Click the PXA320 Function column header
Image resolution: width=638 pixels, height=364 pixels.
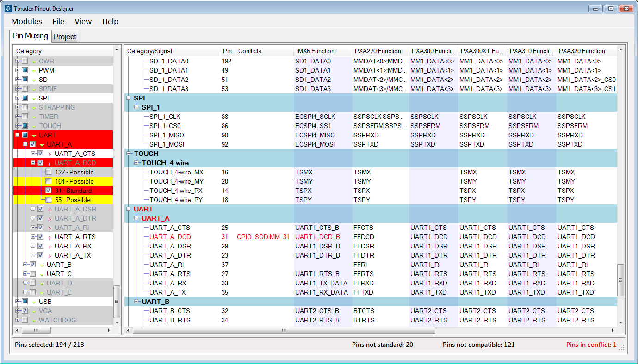586,51
